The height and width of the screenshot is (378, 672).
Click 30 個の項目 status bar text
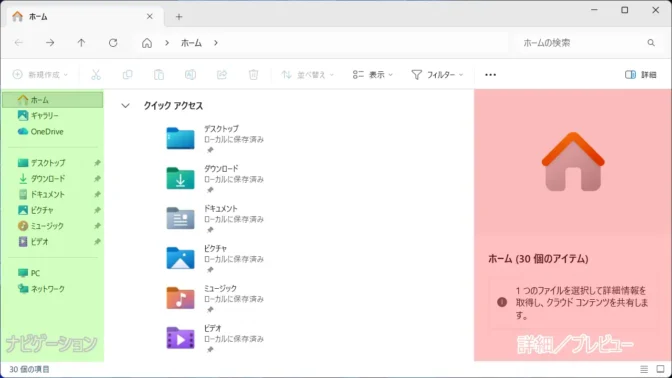coord(30,369)
